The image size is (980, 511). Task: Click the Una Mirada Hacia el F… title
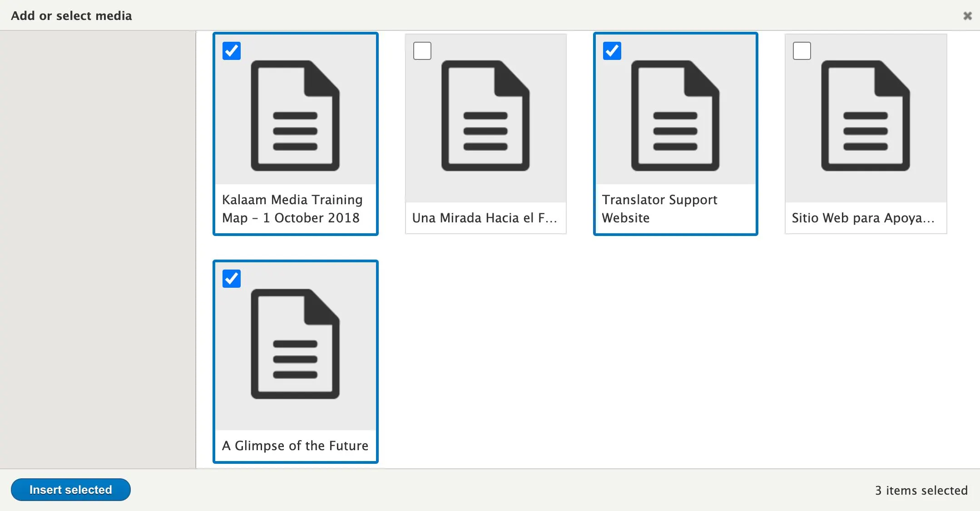(x=484, y=218)
